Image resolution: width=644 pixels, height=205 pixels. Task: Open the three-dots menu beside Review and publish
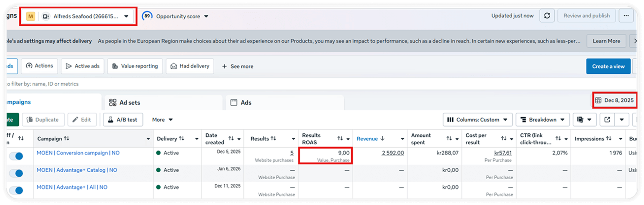(x=626, y=16)
